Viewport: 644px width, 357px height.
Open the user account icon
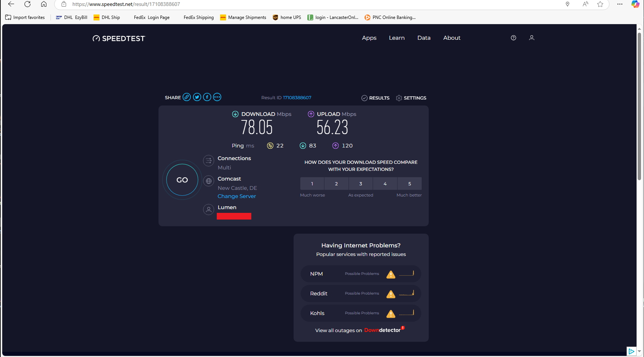pyautogui.click(x=532, y=38)
